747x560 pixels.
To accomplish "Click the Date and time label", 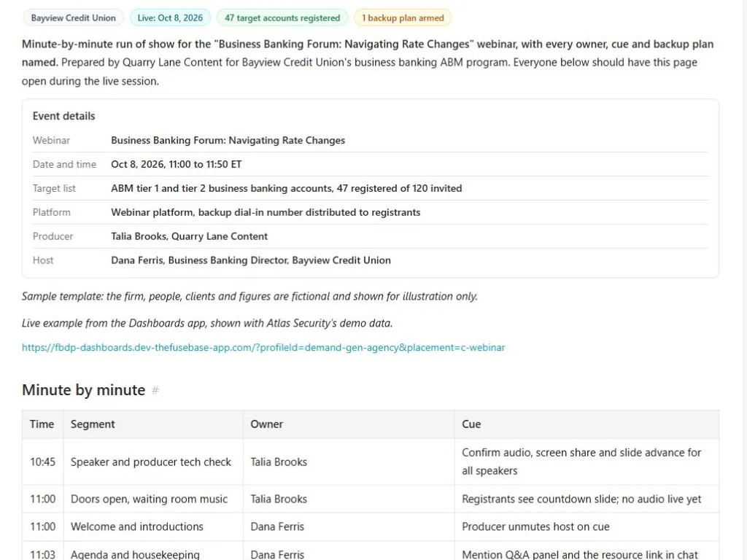I will point(64,164).
